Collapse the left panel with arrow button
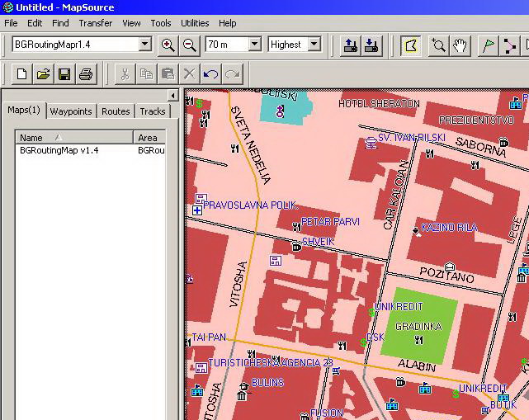 tap(172, 96)
